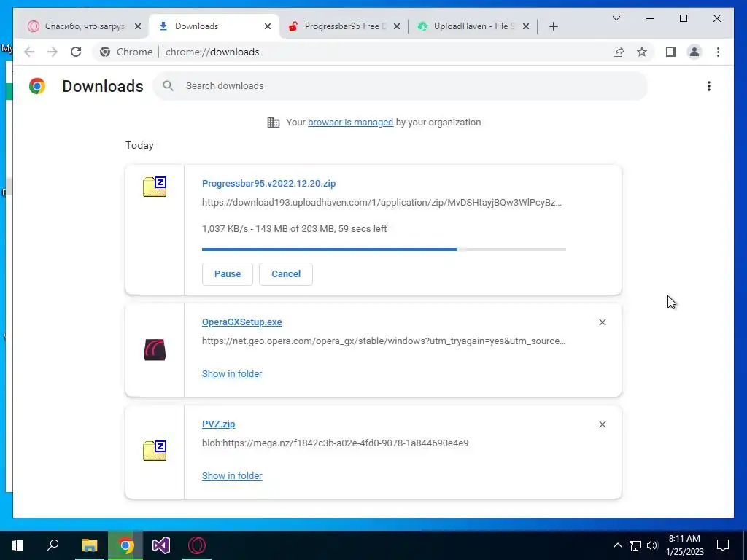Bookmark this tab with the star icon
This screenshot has height=560, width=747.
coord(642,52)
